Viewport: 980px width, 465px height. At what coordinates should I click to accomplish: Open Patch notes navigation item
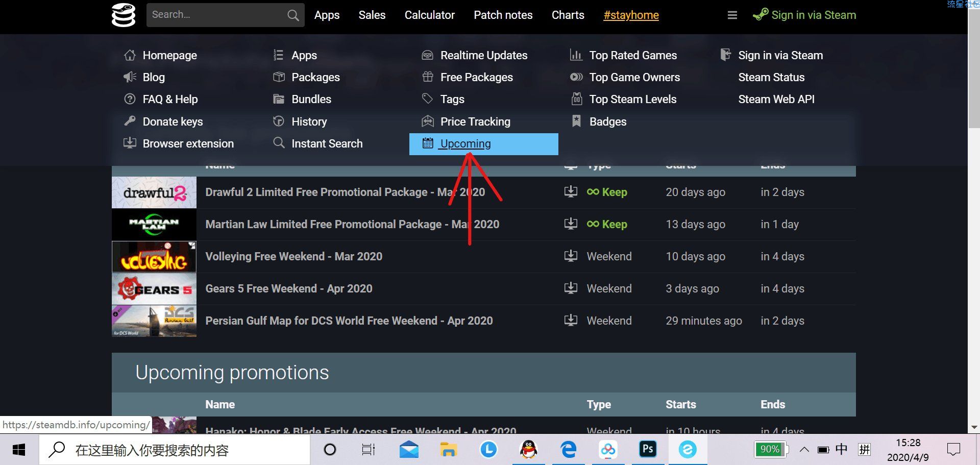click(x=503, y=15)
